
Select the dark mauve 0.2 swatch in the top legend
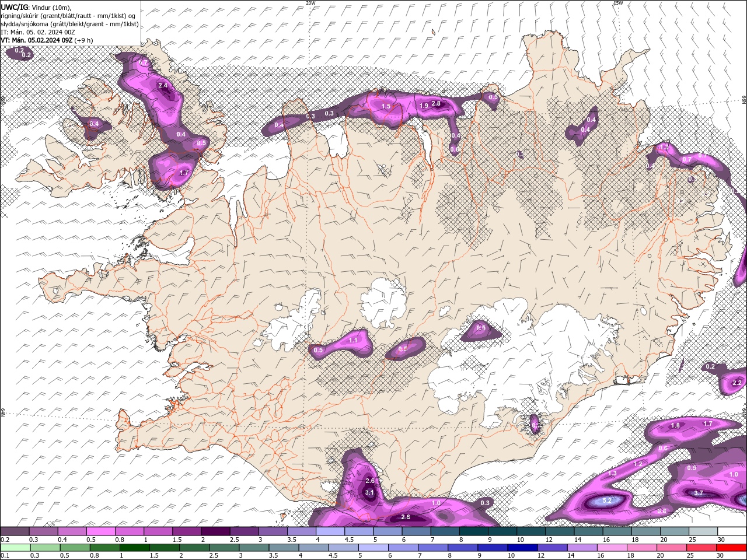coord(15,531)
